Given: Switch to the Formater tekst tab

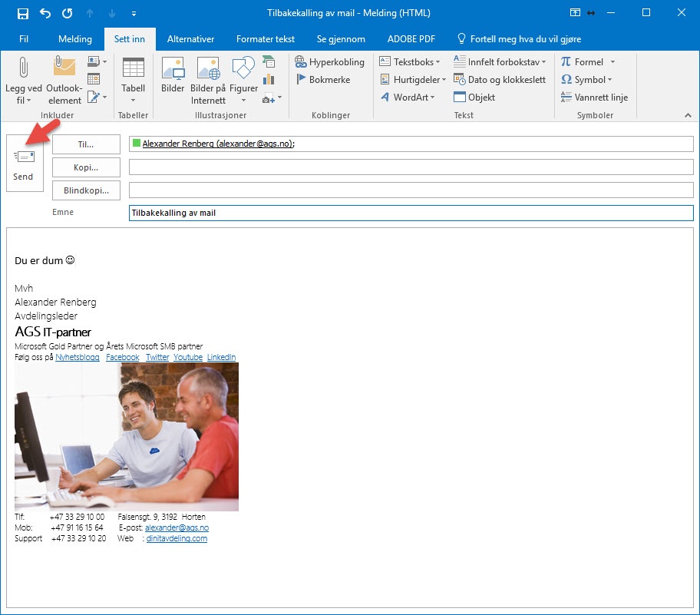Looking at the screenshot, I should tap(265, 39).
